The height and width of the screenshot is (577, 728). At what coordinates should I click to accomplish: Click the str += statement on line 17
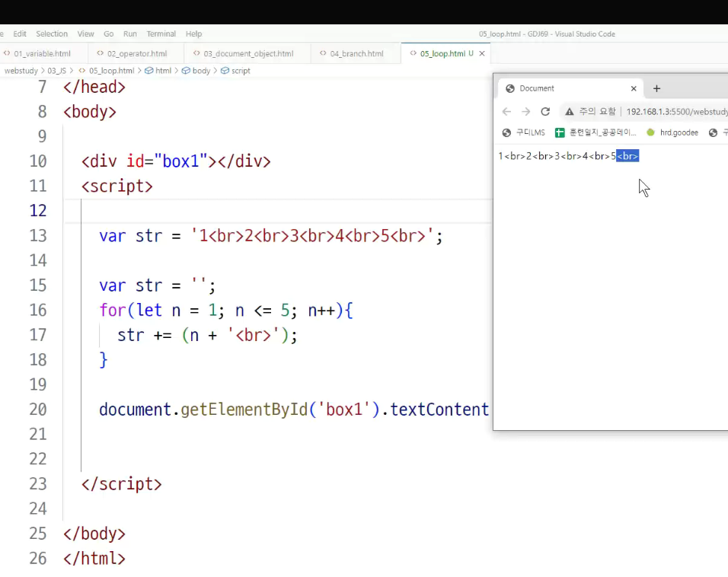click(x=207, y=335)
